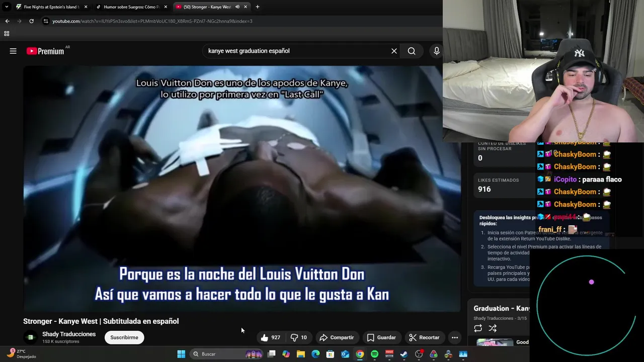Save the video with Guardar

[381, 337]
